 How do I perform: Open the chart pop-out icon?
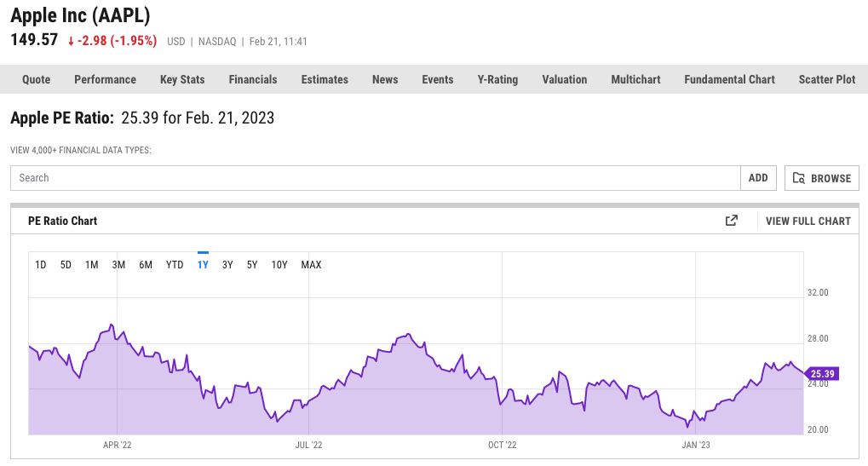(x=731, y=221)
